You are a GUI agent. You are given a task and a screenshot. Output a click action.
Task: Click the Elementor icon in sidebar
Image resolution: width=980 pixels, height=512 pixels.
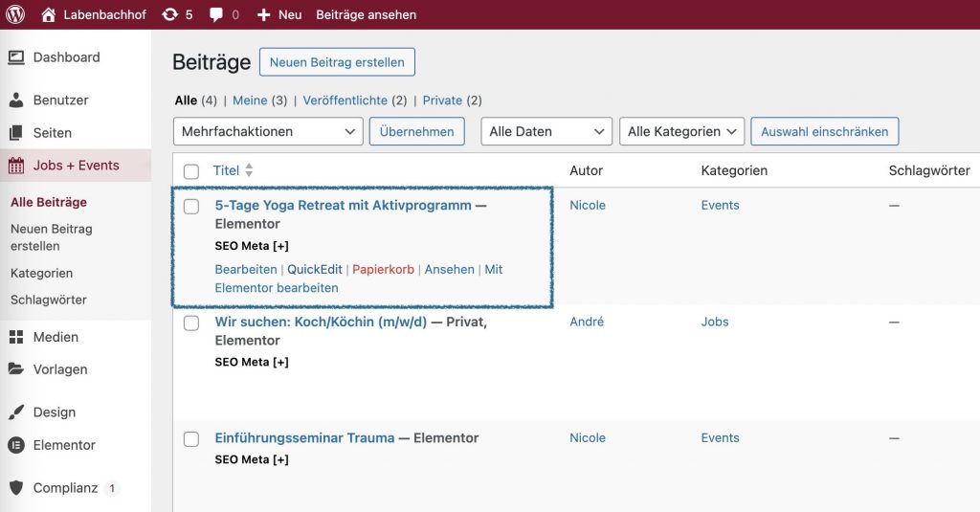(x=16, y=445)
